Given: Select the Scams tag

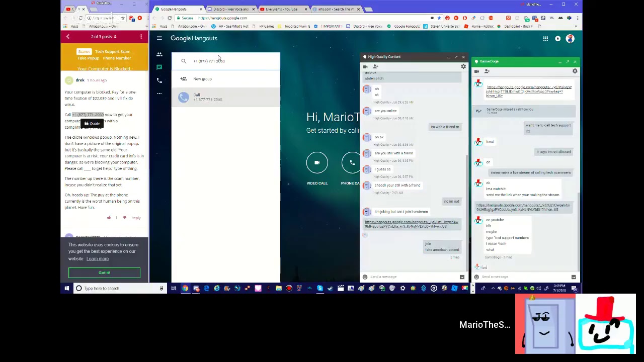Looking at the screenshot, I should (x=84, y=52).
